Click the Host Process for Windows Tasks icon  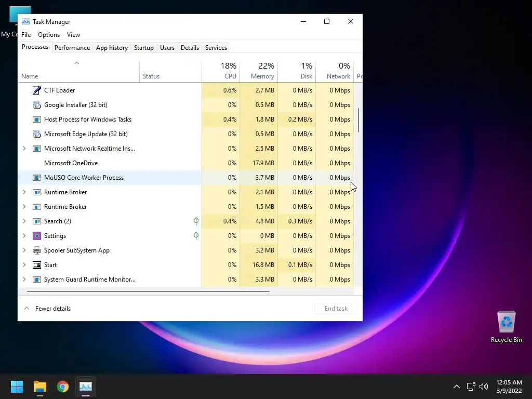coord(37,119)
